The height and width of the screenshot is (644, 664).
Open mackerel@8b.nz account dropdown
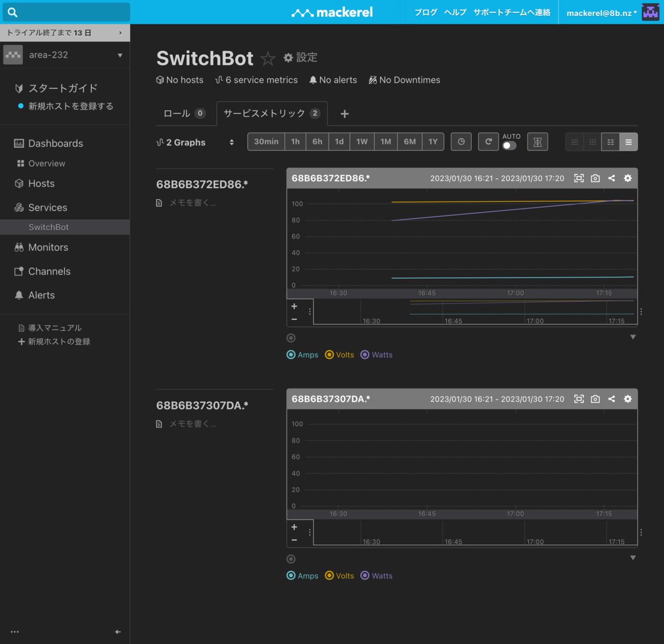tap(601, 13)
